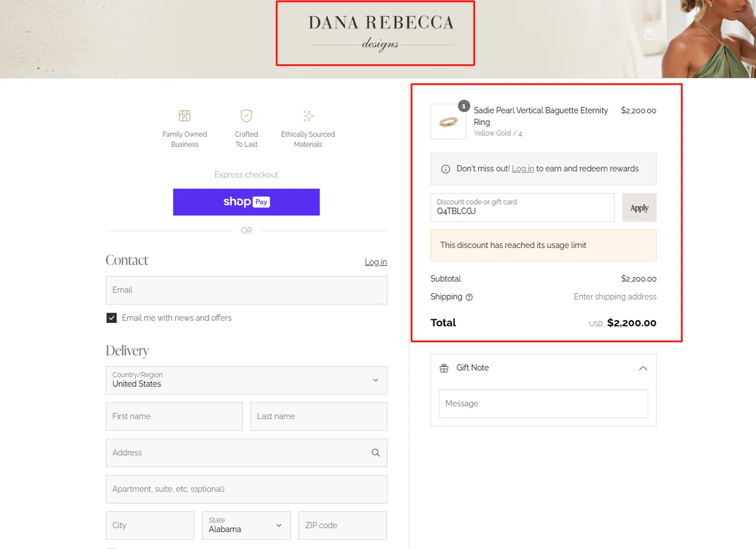Click the product name 'Sadie Pearl Vertical Baguette Eternity Ring'
This screenshot has width=756, height=549.
(x=541, y=116)
